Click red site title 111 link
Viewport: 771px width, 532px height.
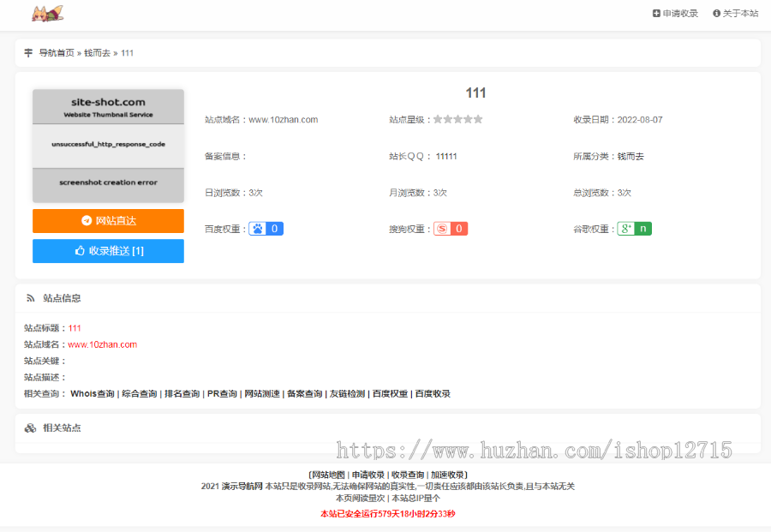(75, 328)
